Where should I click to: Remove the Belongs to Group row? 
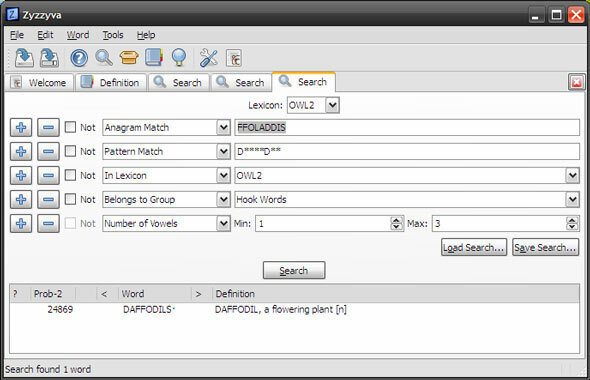pyautogui.click(x=48, y=199)
